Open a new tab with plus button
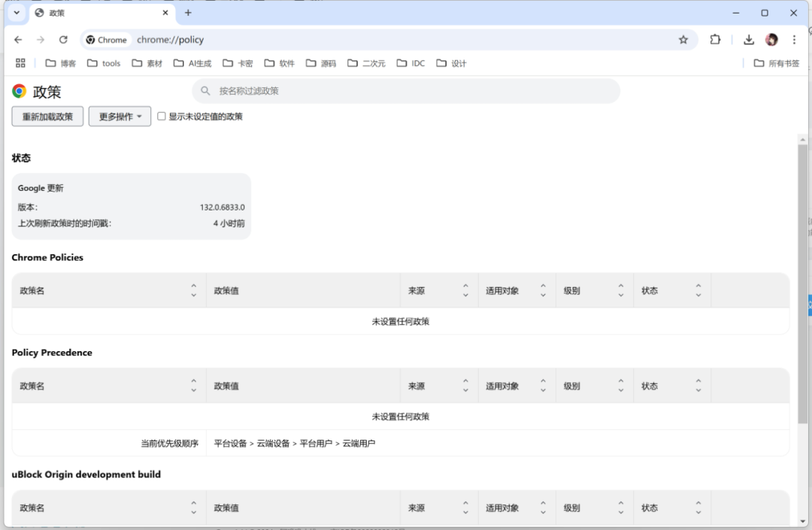This screenshot has width=812, height=530. (188, 13)
